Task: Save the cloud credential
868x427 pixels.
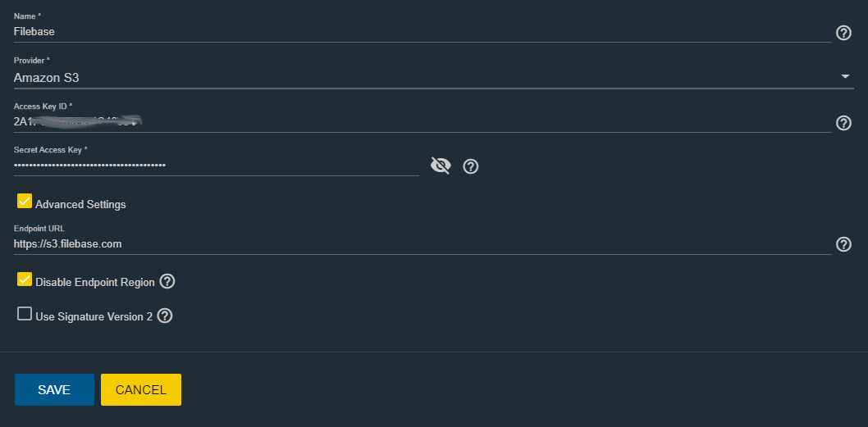Action: 54,390
